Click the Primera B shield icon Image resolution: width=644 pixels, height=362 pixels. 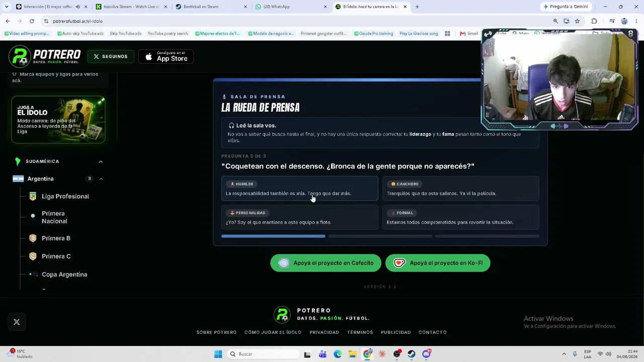33,238
